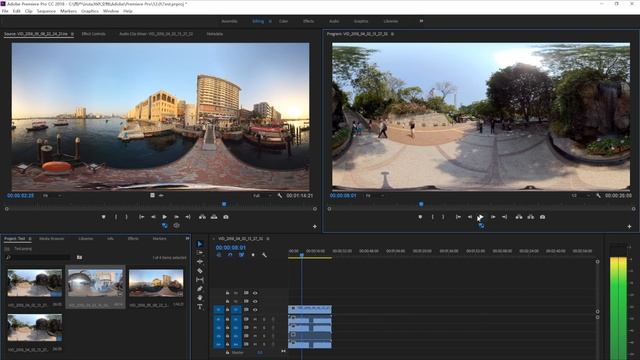Add a marker from the Timeline header

pyautogui.click(x=253, y=255)
